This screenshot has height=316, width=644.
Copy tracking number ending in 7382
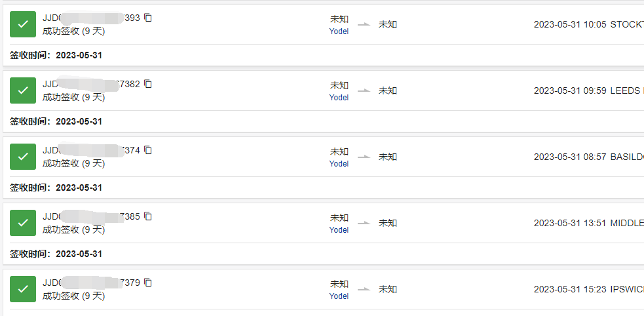[148, 84]
